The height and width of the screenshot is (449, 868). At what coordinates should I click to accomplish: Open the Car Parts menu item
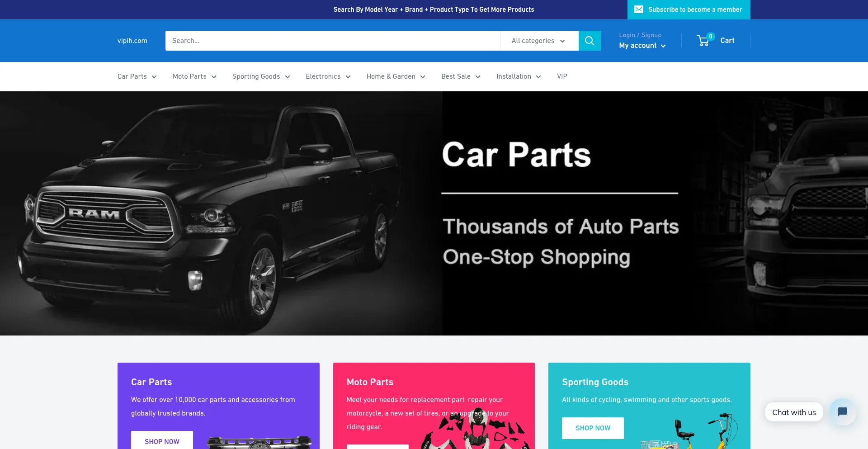pyautogui.click(x=132, y=76)
